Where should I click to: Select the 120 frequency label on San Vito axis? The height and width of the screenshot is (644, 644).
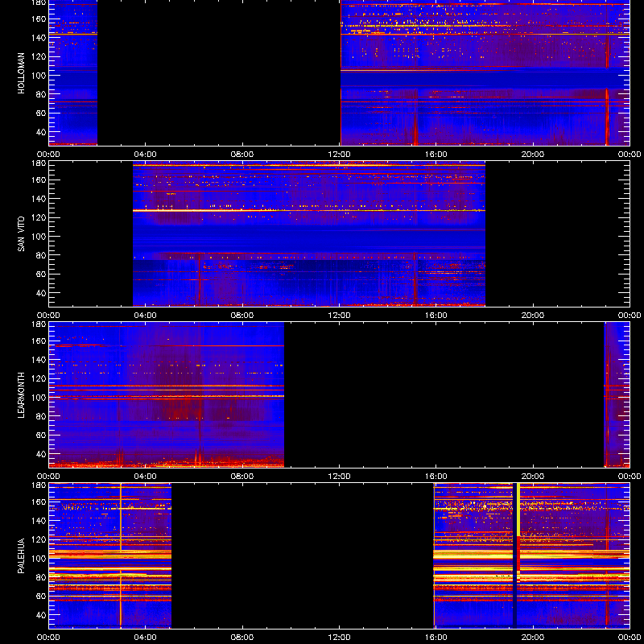[39, 217]
